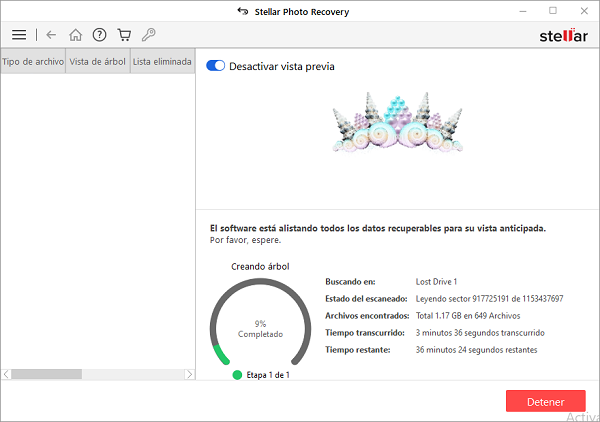Stop the scan with Detener button
Viewport: 600px width, 422px height.
[x=546, y=401]
